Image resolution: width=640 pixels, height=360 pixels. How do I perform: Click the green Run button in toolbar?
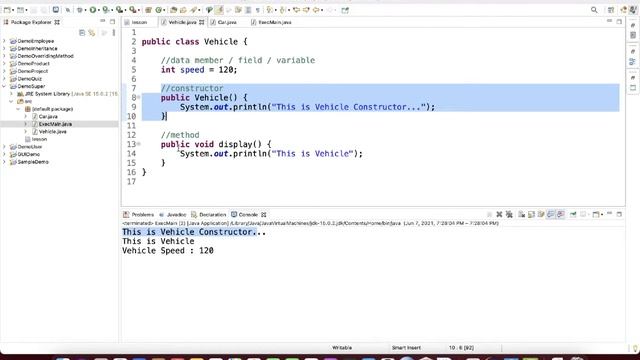pos(93,10)
